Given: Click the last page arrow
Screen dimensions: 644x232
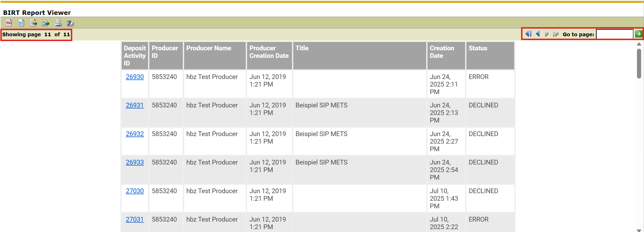Looking at the screenshot, I should [x=556, y=34].
